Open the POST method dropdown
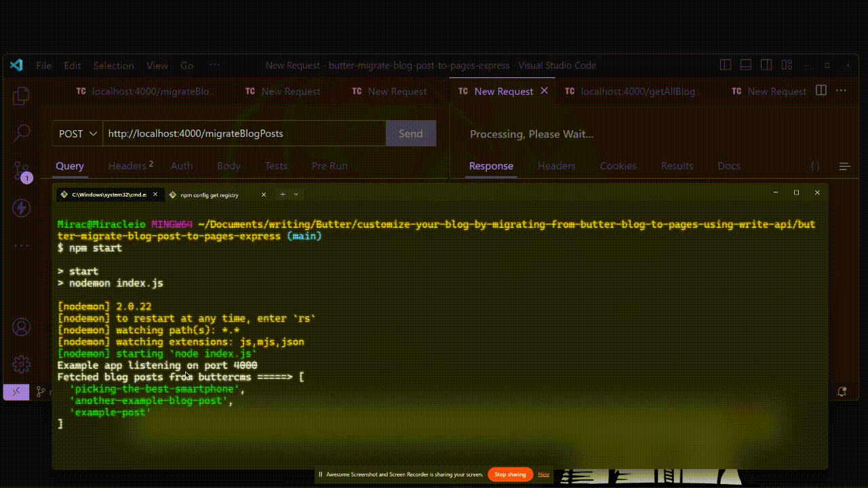The height and width of the screenshot is (488, 868). [78, 134]
